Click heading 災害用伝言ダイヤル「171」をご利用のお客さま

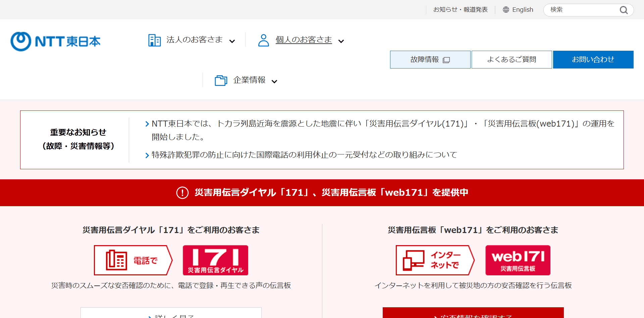171,230
